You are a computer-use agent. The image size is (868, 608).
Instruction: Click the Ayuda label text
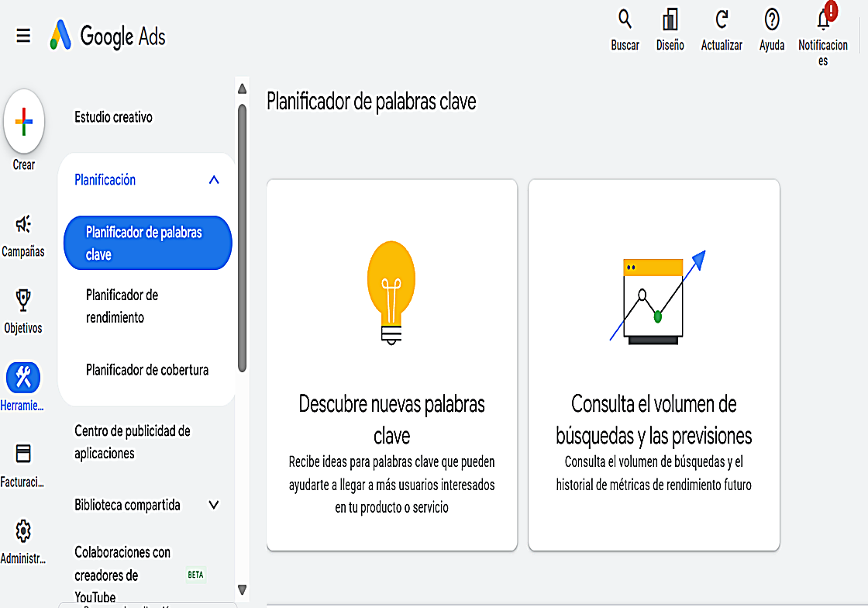coord(772,45)
